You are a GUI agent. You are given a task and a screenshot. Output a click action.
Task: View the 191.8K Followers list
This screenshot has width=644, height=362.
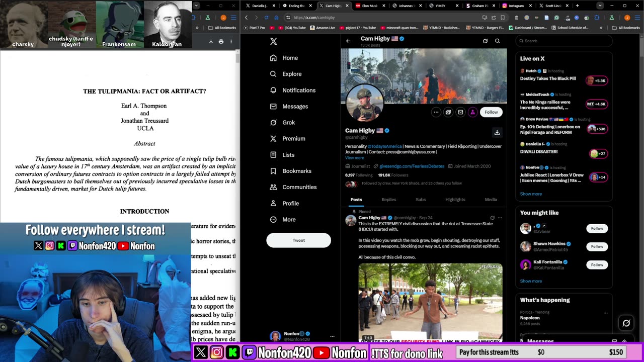(393, 175)
